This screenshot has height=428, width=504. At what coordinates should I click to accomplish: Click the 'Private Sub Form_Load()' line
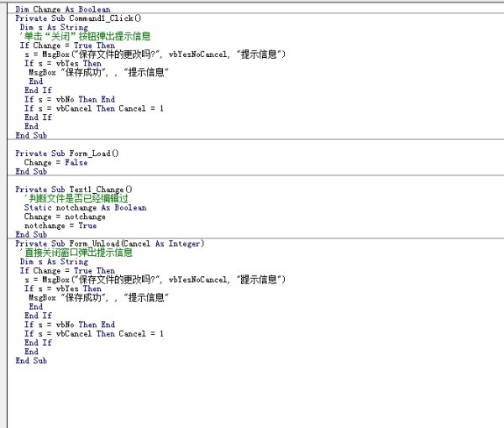[x=67, y=154]
